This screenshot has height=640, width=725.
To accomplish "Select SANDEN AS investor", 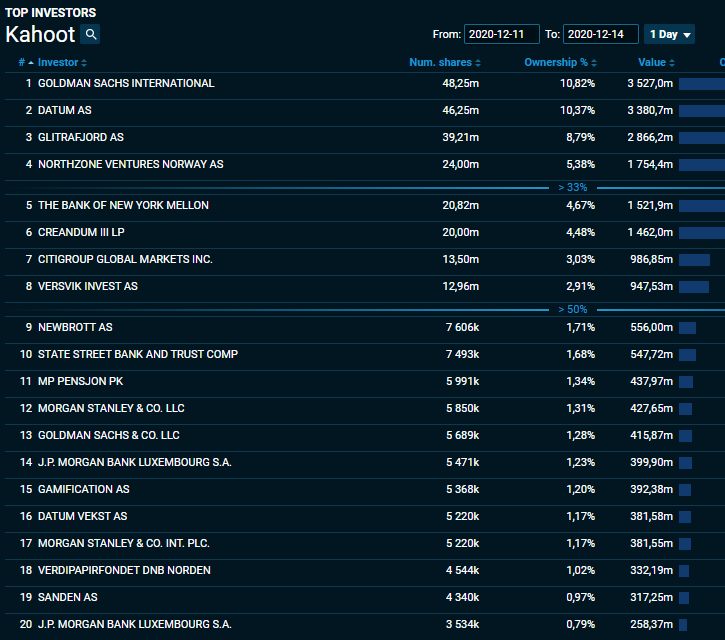I will 68,597.
